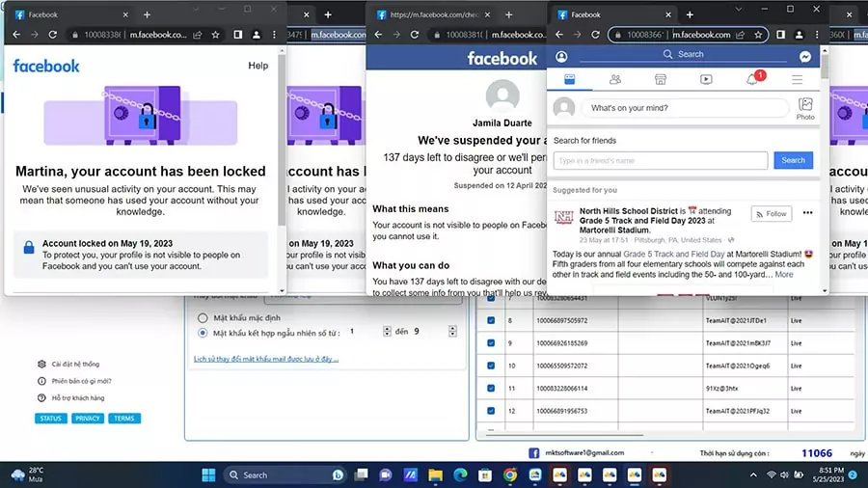
Task: Open the hamburger menu in Facebook feed
Action: [x=798, y=80]
